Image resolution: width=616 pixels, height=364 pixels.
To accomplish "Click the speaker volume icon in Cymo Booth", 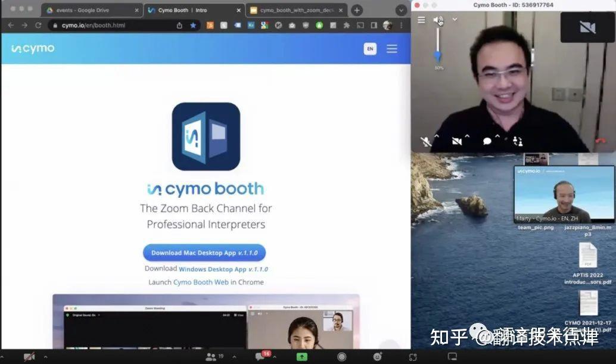I will (x=437, y=18).
